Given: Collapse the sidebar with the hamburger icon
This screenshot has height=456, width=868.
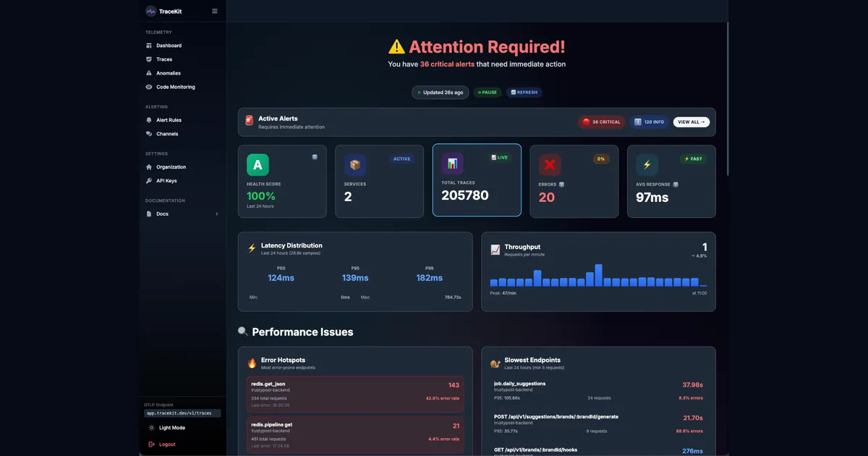Looking at the screenshot, I should click(214, 11).
